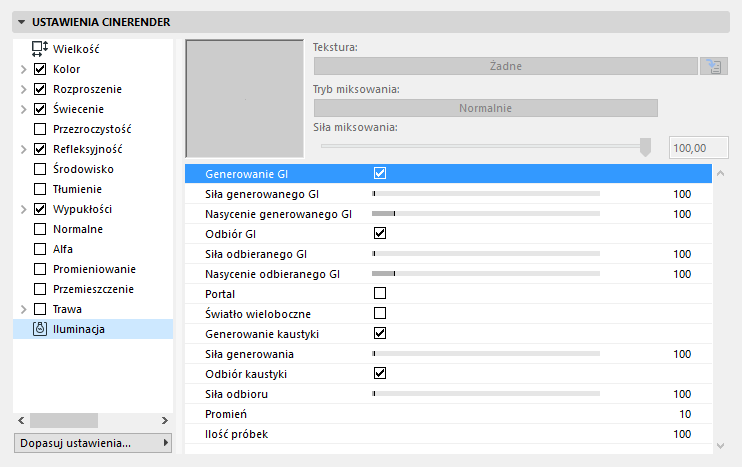The height and width of the screenshot is (467, 742).
Task: Expand the Refleksyjność channel tree arrow
Action: pyautogui.click(x=23, y=149)
